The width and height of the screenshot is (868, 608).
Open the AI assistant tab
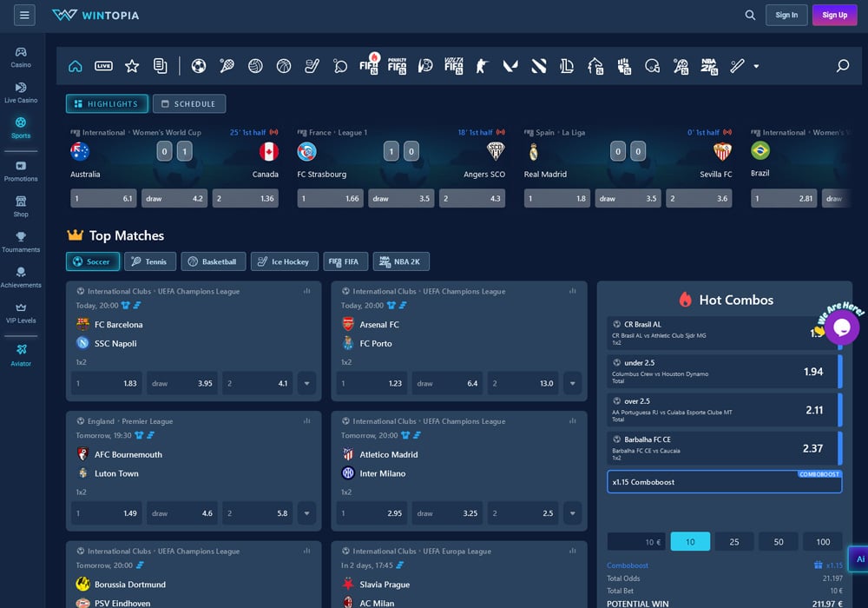click(x=858, y=559)
